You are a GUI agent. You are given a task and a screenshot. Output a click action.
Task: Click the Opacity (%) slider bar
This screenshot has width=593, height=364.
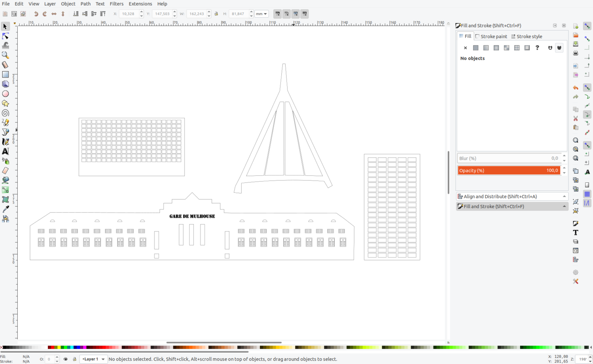[x=509, y=170]
